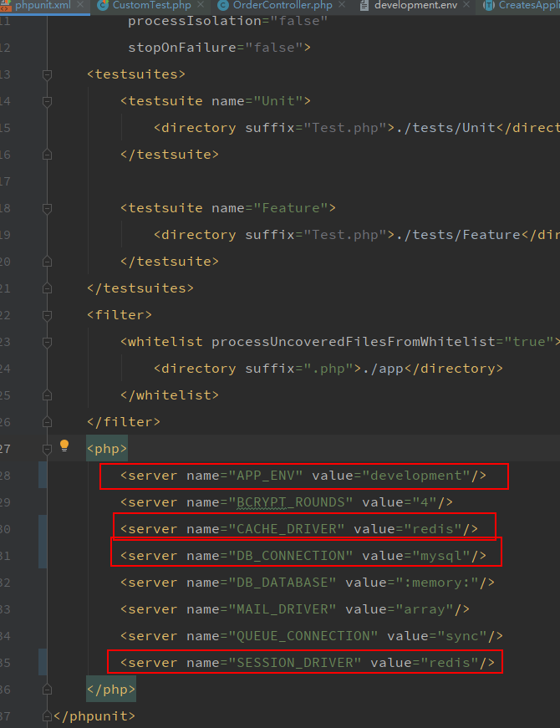Collapse the <filter> block

point(48,315)
